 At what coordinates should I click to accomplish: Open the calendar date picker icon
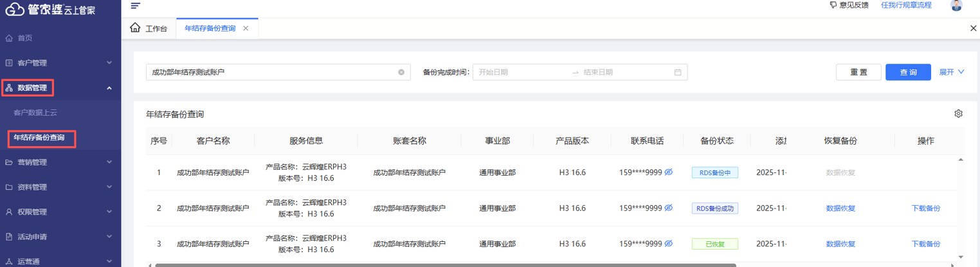click(678, 73)
